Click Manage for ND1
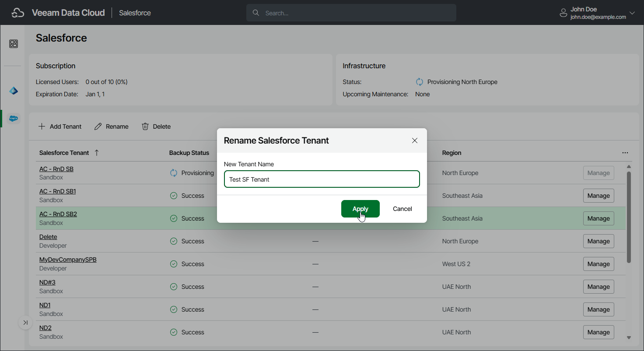 click(x=598, y=309)
